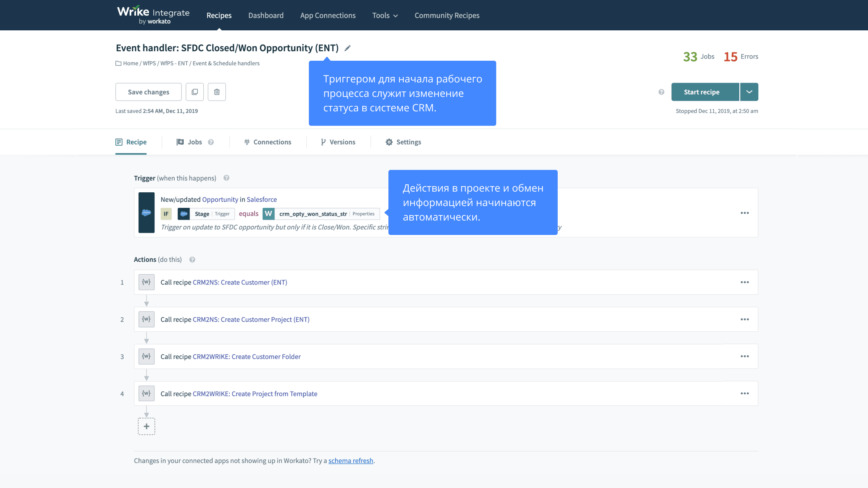Delete recipe using the trash icon
The image size is (868, 488).
[x=217, y=92]
